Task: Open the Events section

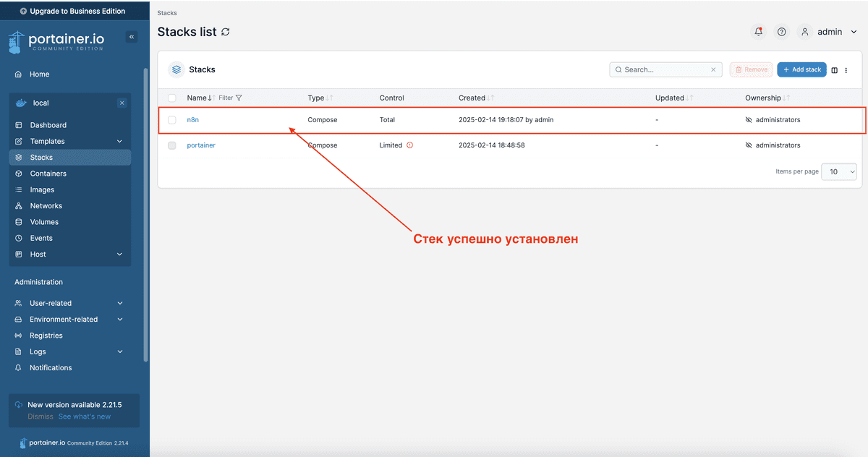Action: tap(42, 238)
